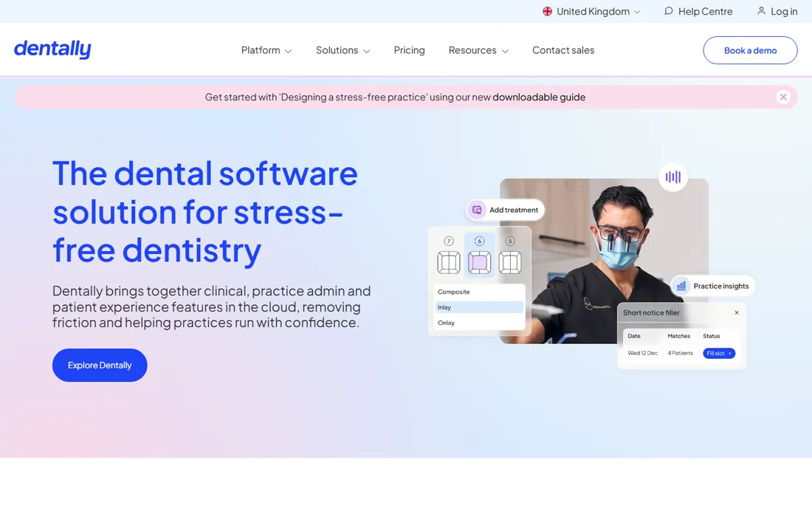Click the audio waveform icon on hero image
Image resolution: width=812 pixels, height=508 pixels.
(x=672, y=177)
